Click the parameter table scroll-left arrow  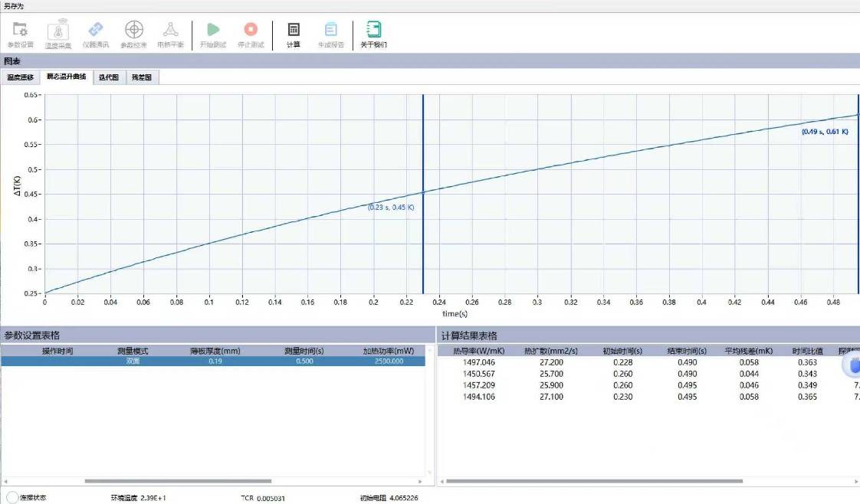pos(5,481)
